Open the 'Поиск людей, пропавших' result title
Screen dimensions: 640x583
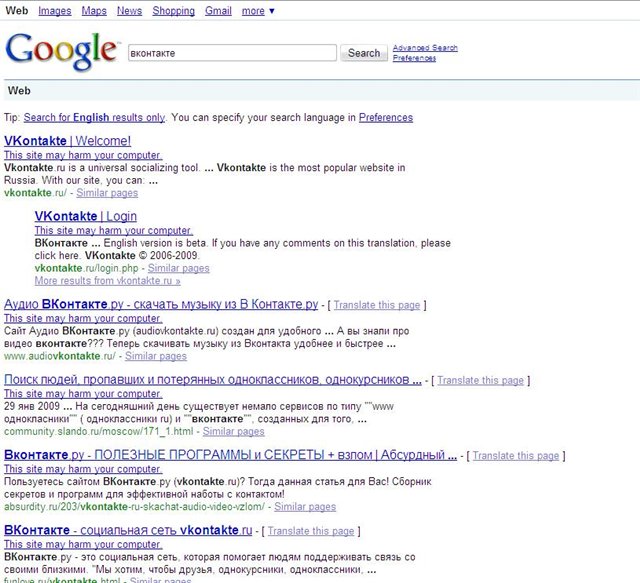pyautogui.click(x=213, y=380)
